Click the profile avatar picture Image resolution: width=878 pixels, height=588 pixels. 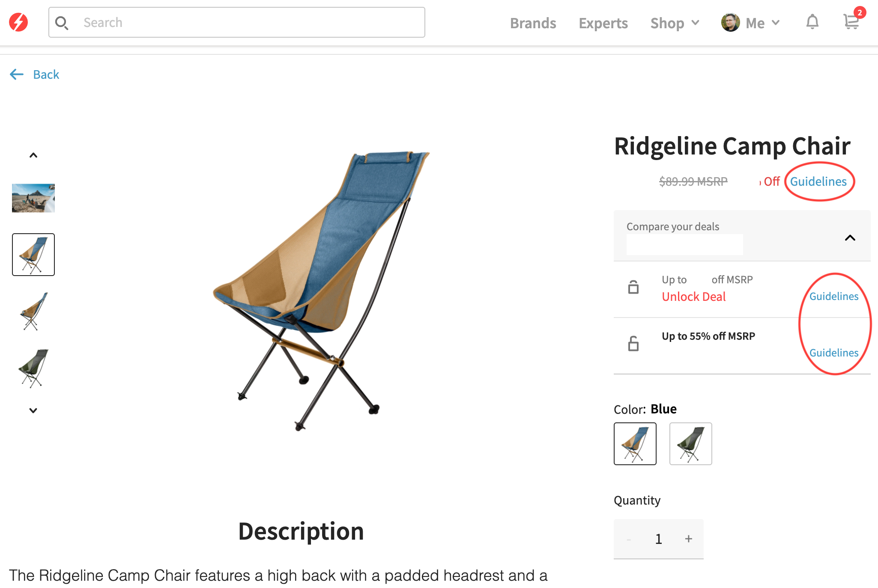(x=730, y=23)
